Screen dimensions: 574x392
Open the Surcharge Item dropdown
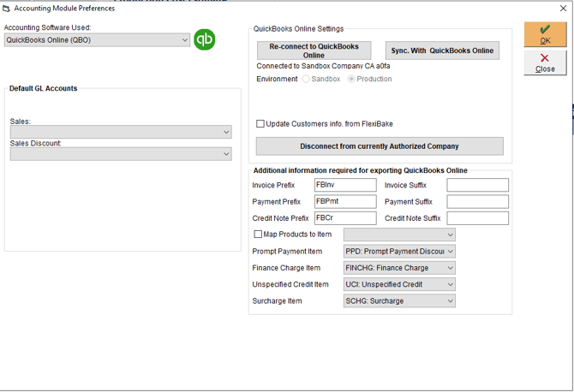point(399,301)
